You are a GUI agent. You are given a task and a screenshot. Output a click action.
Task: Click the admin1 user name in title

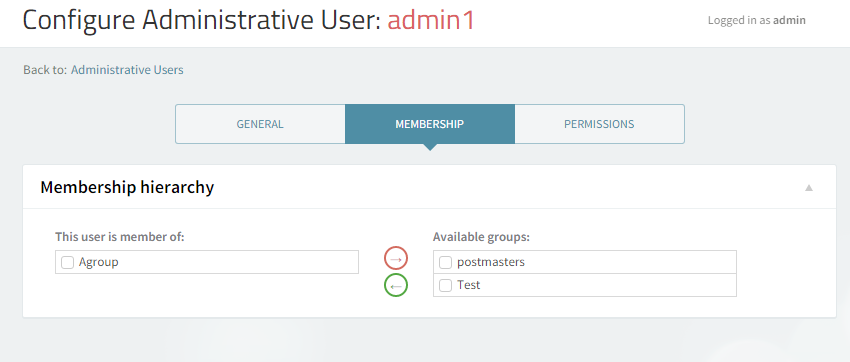(x=431, y=20)
